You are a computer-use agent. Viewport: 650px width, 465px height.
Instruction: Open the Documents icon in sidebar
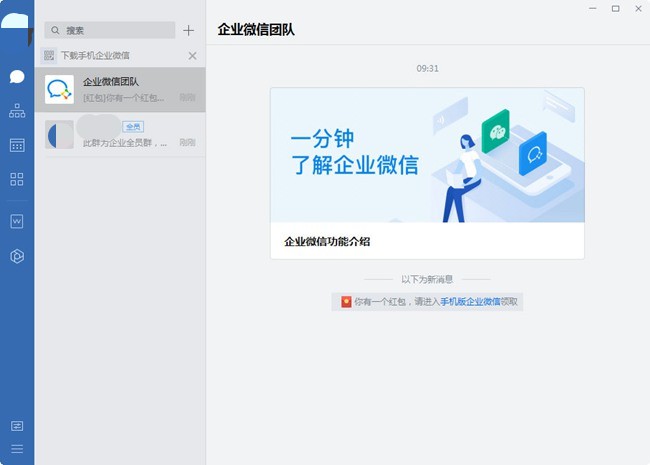[17, 221]
